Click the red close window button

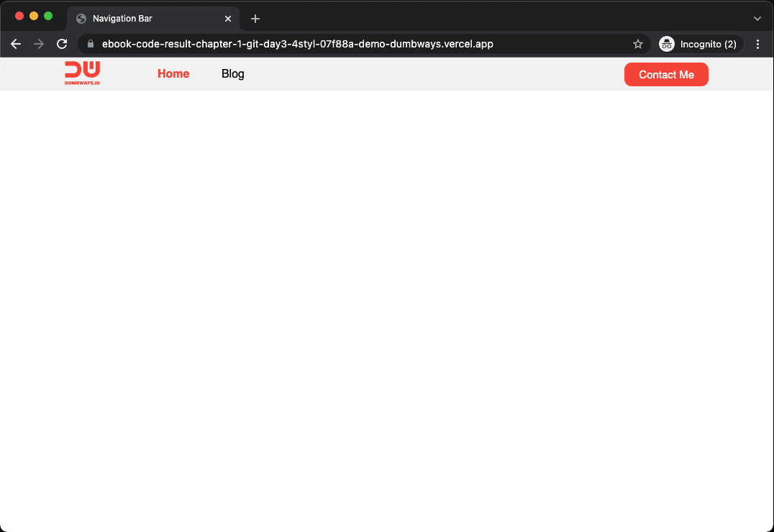[x=19, y=16]
